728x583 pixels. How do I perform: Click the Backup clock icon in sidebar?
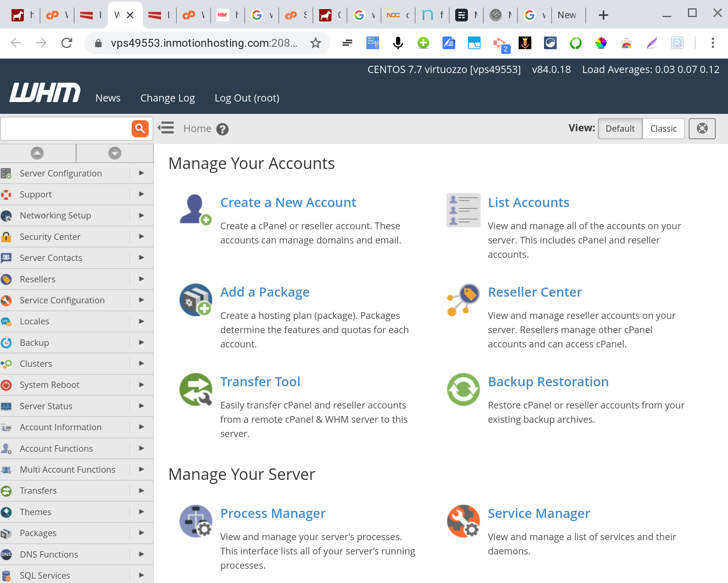pos(6,343)
